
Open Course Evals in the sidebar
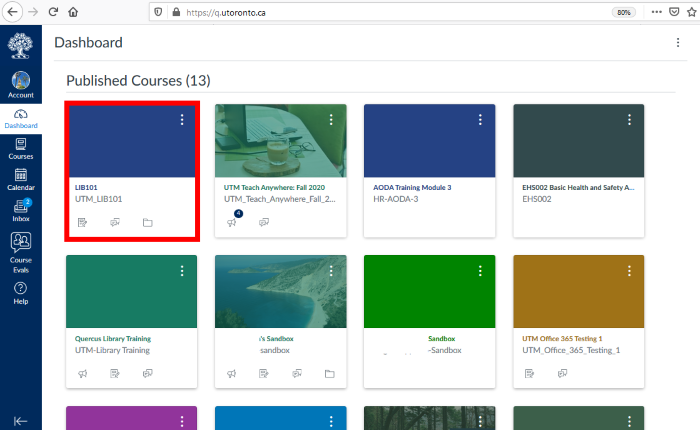coord(21,253)
